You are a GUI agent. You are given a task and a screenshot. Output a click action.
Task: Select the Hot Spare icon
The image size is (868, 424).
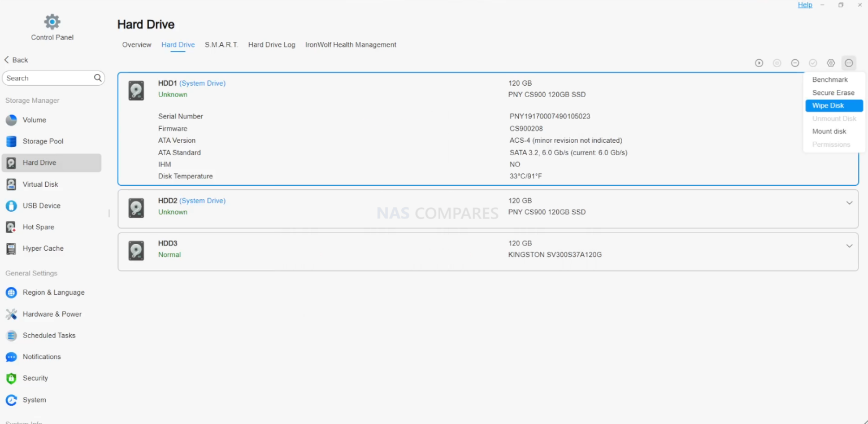tap(12, 227)
